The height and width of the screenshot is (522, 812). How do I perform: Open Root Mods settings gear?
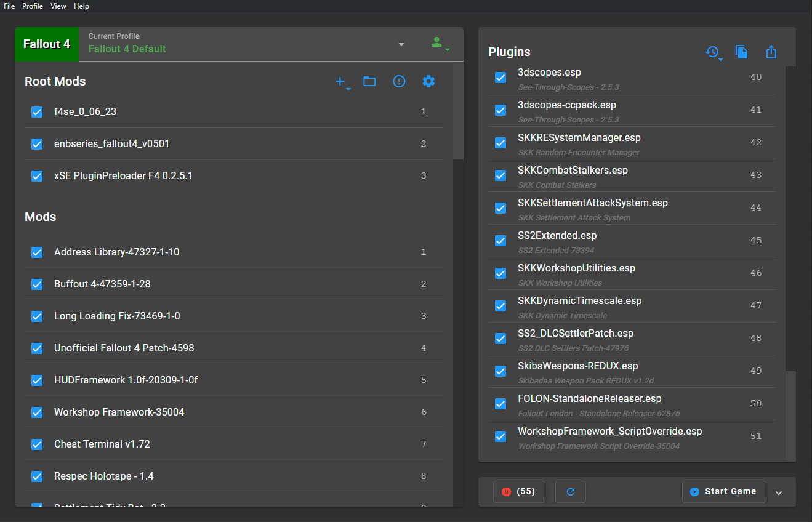coord(428,81)
